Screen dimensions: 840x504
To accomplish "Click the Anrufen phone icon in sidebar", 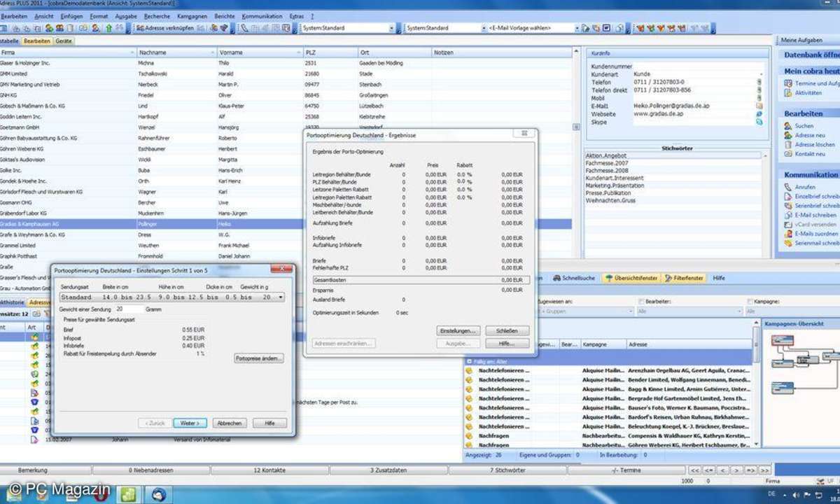I will point(788,188).
